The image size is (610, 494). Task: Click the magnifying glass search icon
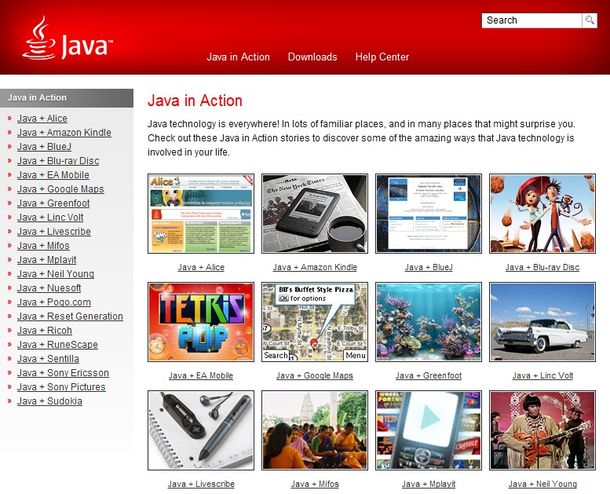[x=589, y=20]
